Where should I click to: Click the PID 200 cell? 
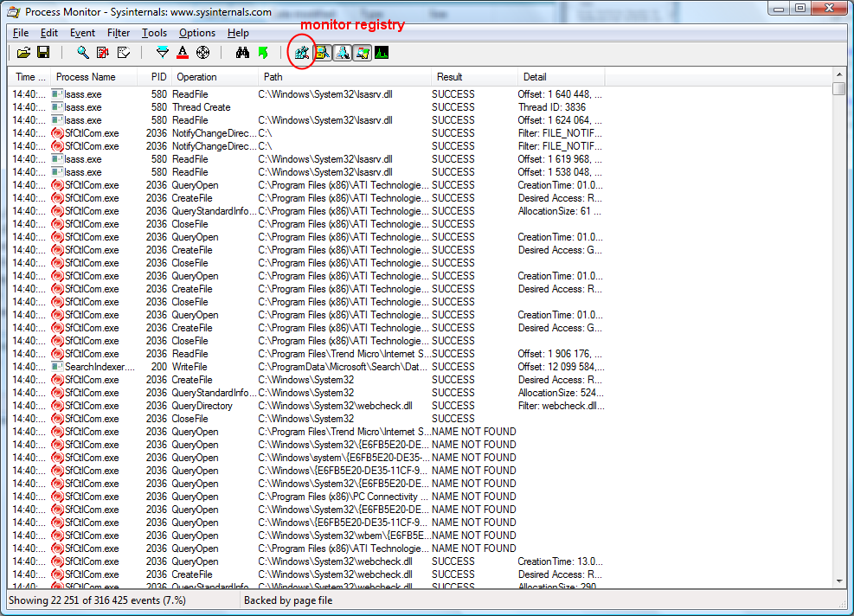[159, 367]
